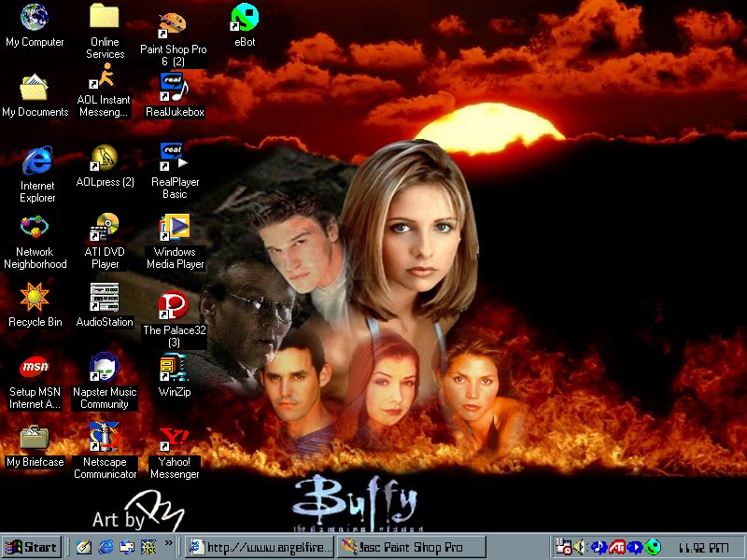Select the RealJukebox icon

coord(174,87)
